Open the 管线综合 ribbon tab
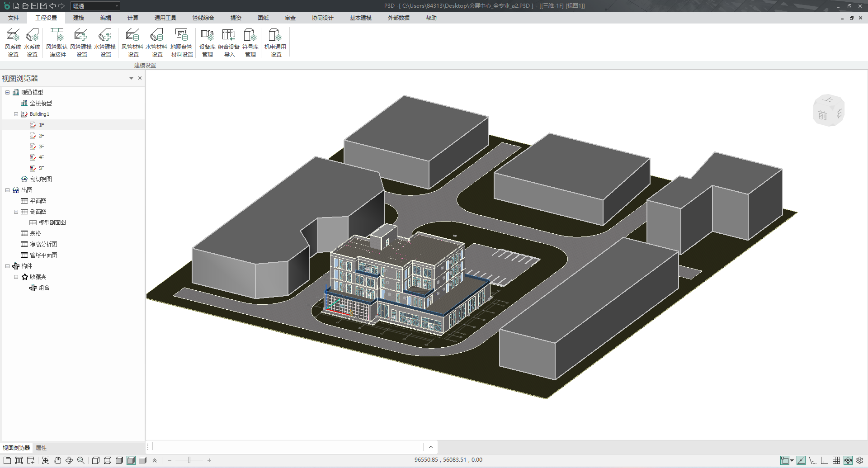Viewport: 868px width, 468px height. pos(203,18)
